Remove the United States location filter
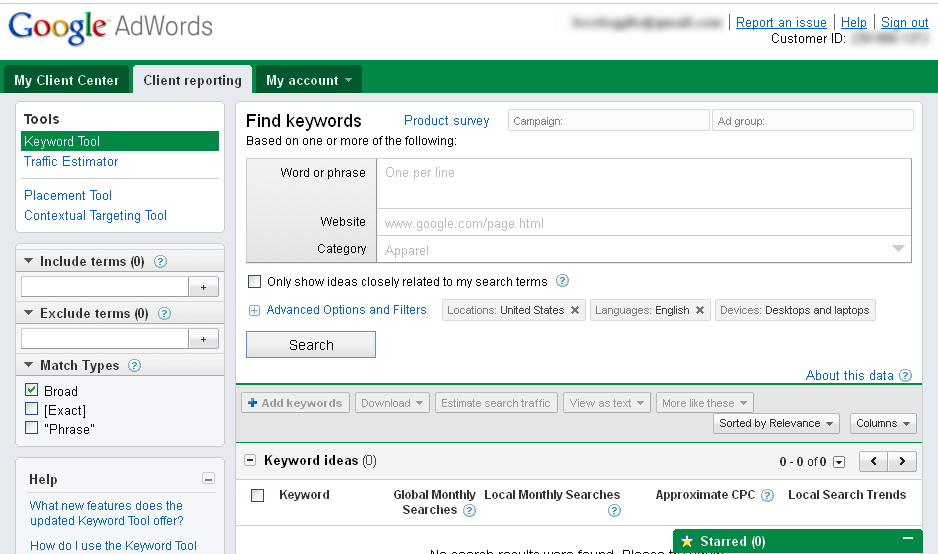 (575, 310)
